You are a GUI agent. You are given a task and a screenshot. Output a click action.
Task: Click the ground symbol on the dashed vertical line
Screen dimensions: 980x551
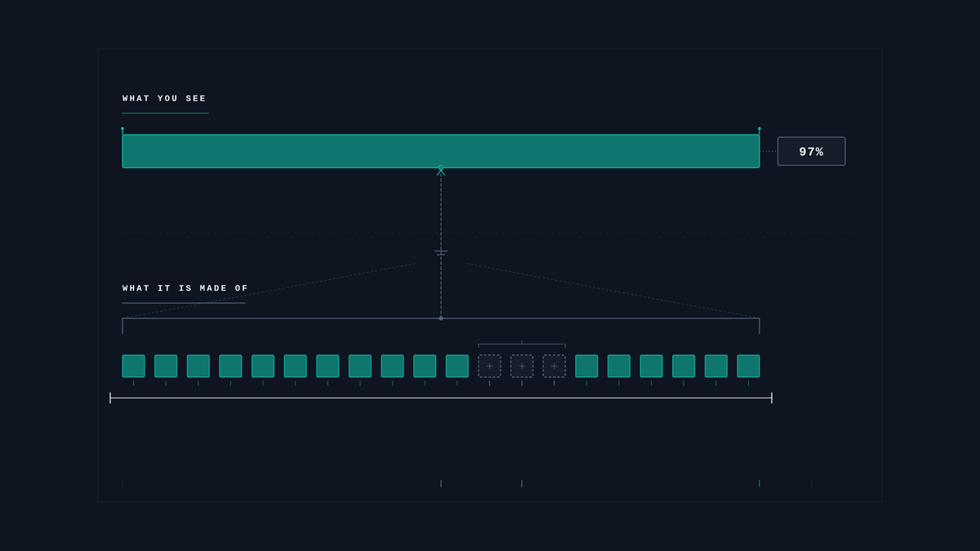click(x=441, y=253)
